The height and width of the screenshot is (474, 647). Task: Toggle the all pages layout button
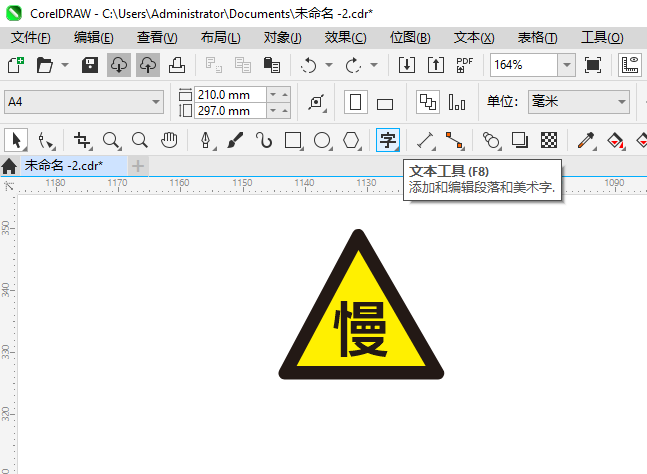428,102
